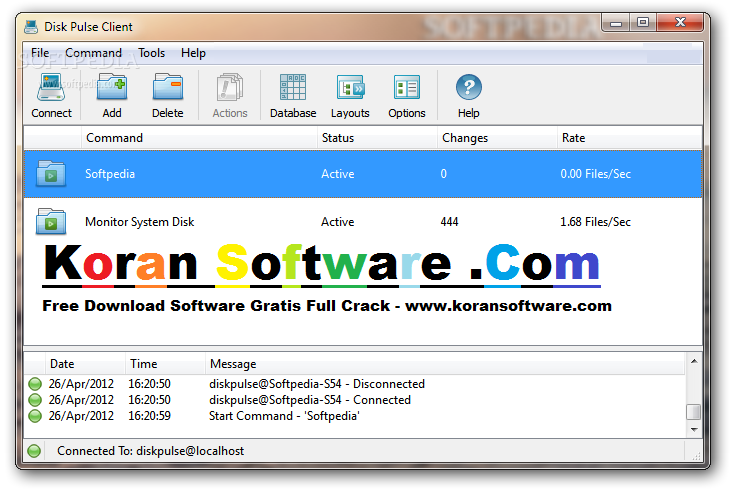Click the 16:20:59 time entry
Screen dimensions: 731x490
click(x=150, y=415)
